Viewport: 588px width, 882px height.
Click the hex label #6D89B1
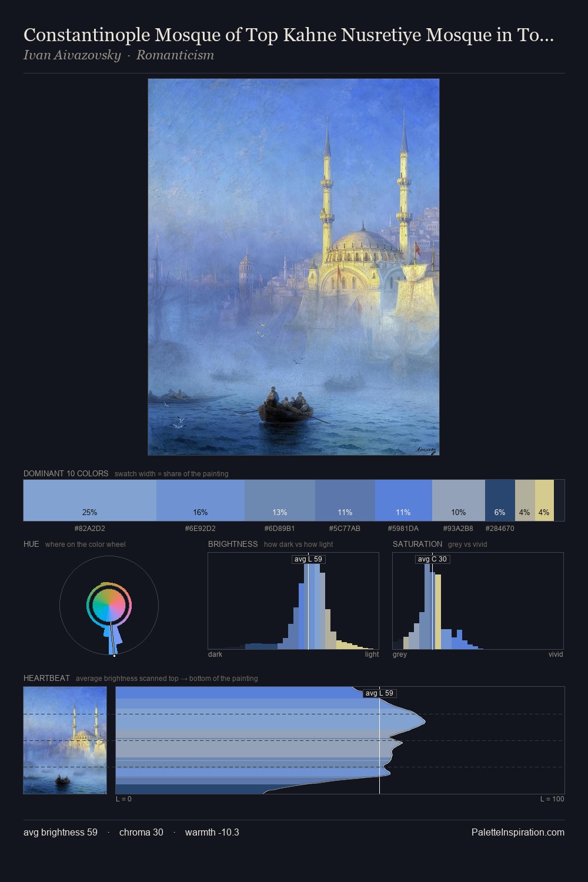[x=280, y=529]
